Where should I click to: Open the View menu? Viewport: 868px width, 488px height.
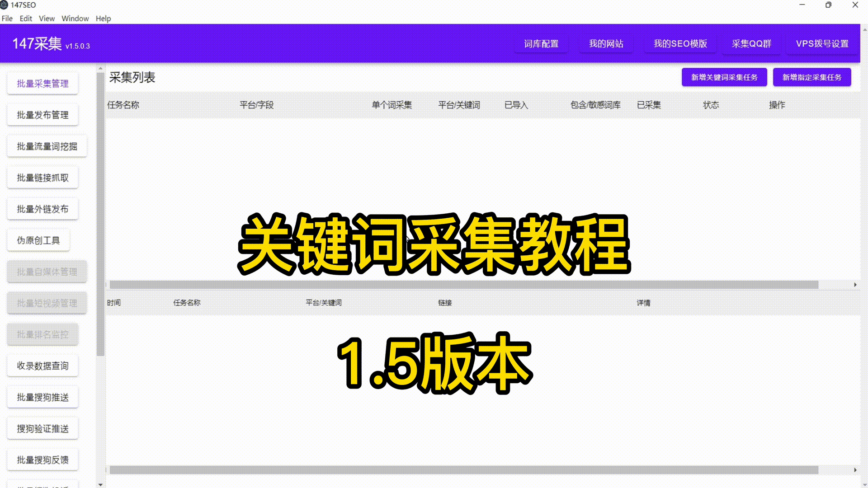(47, 19)
